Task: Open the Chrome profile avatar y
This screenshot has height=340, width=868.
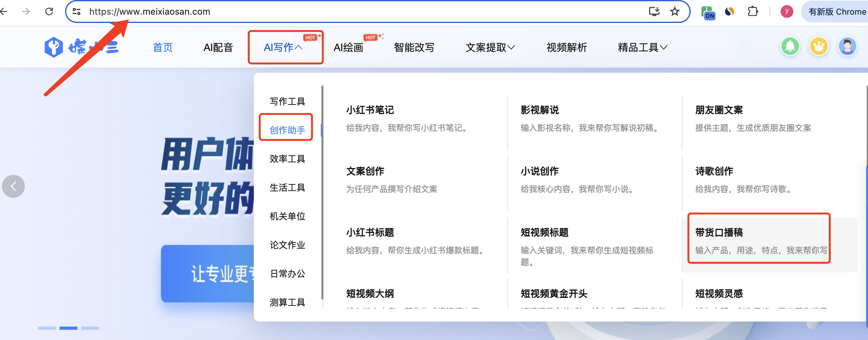Action: pos(786,12)
